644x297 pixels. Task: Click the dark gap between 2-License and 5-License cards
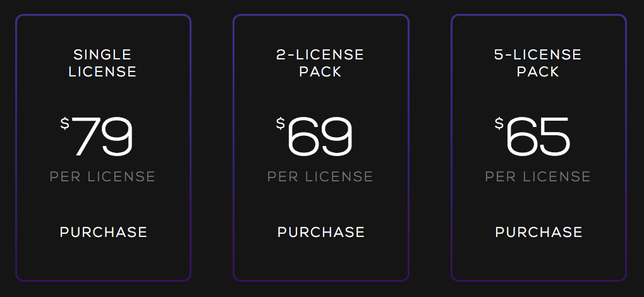click(x=430, y=148)
